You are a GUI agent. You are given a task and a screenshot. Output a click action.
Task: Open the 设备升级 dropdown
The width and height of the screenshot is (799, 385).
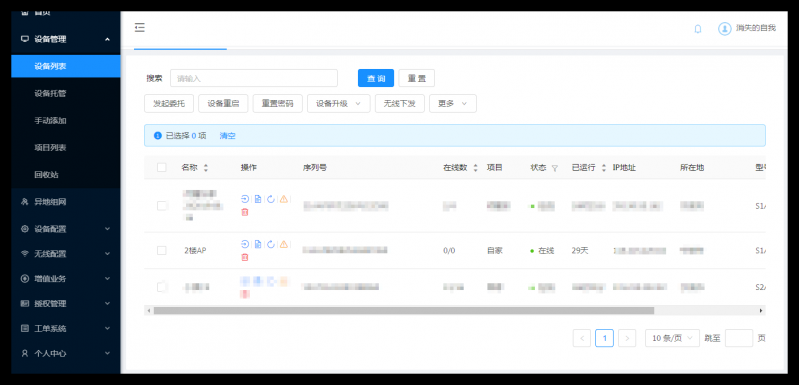pos(338,103)
